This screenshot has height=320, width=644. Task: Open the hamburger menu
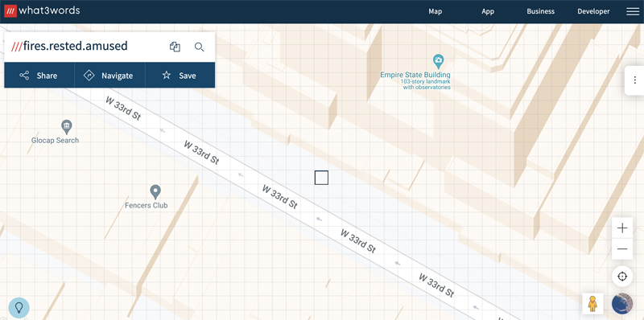(x=633, y=11)
